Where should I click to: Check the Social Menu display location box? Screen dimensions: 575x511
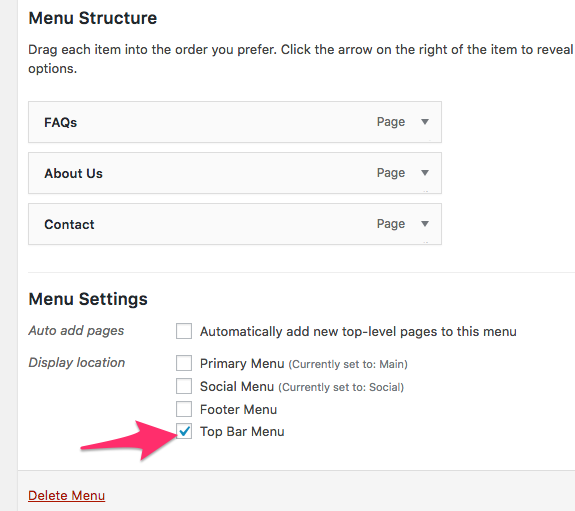(184, 386)
